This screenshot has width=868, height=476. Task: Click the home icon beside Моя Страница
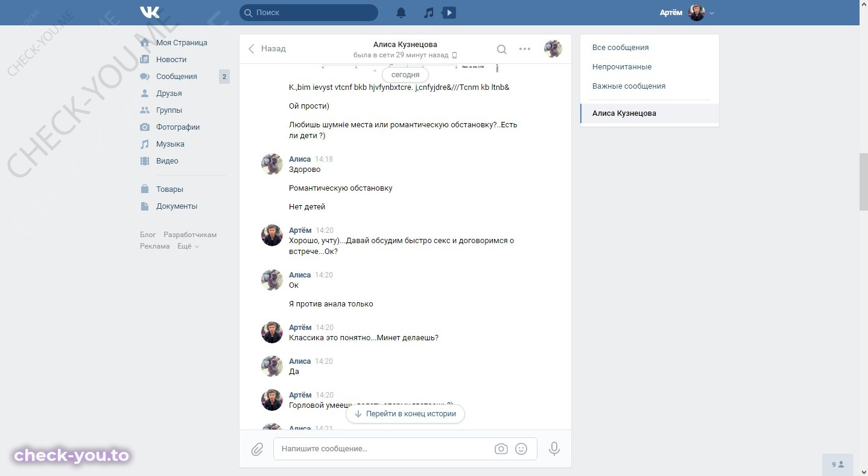click(145, 43)
